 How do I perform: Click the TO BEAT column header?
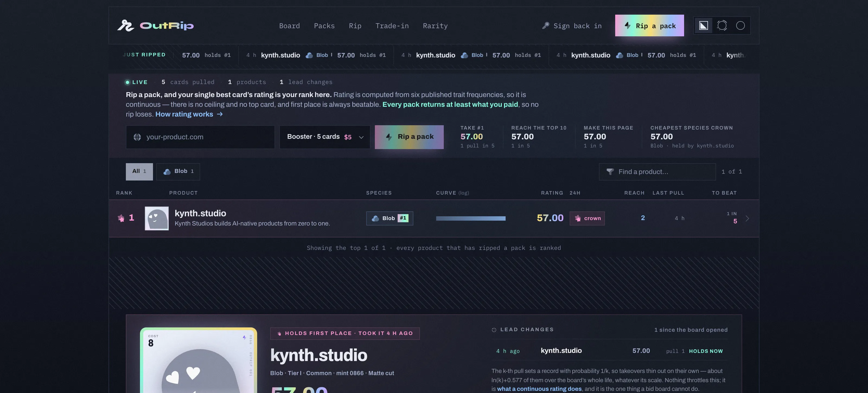[x=724, y=193]
